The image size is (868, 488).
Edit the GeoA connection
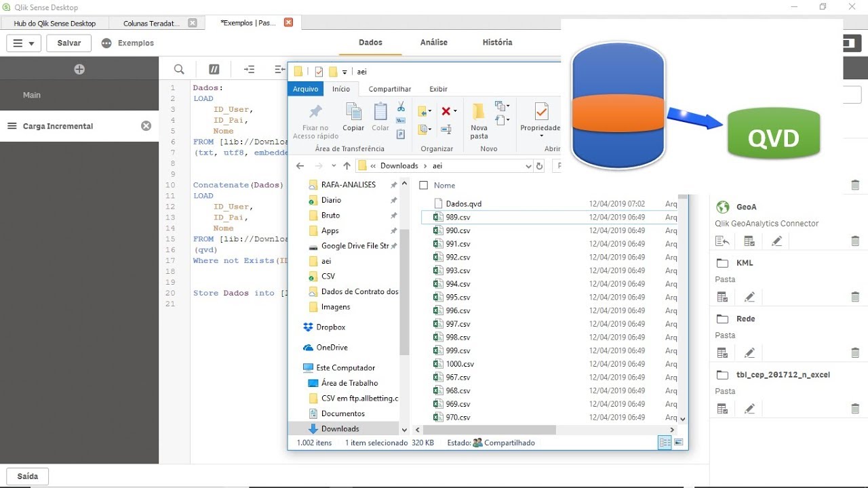776,241
